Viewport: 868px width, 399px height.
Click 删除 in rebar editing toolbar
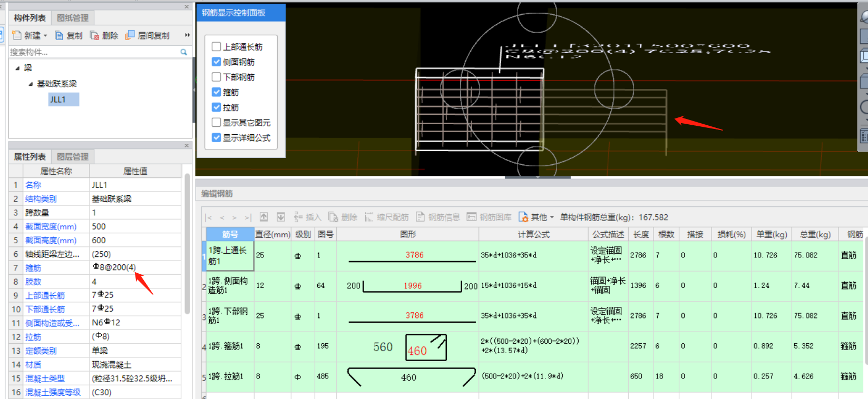point(343,217)
